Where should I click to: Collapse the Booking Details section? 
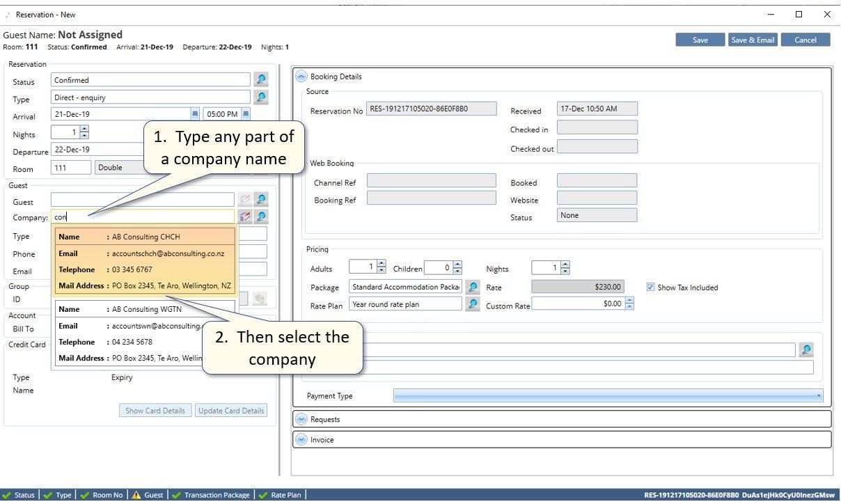click(x=301, y=77)
